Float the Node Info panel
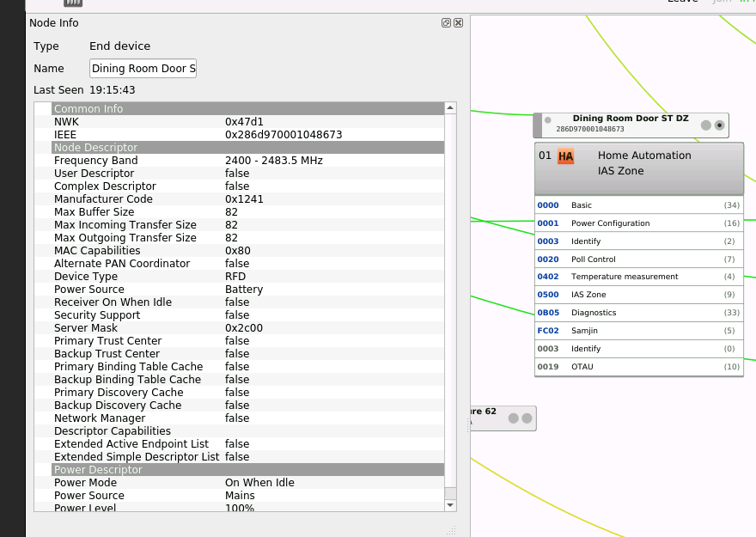 pos(446,22)
